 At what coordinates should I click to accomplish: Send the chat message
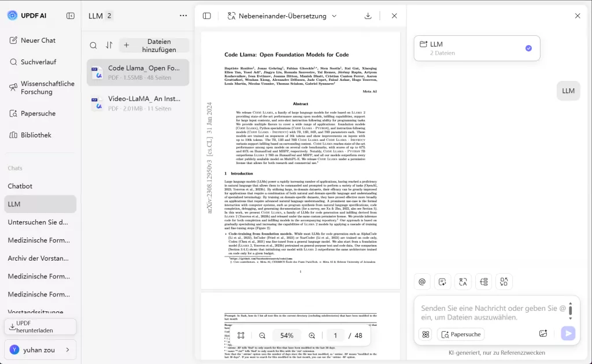[x=568, y=333]
